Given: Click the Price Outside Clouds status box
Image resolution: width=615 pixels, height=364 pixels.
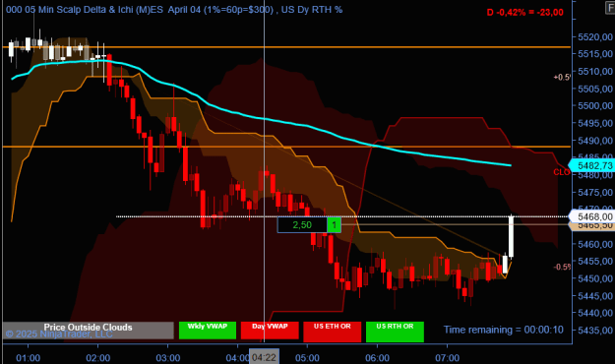Looking at the screenshot, I should point(88,331).
